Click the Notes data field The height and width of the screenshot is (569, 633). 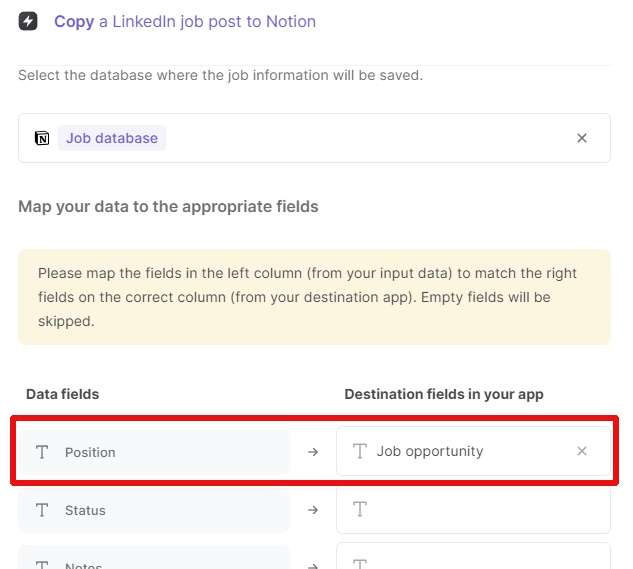(x=154, y=557)
